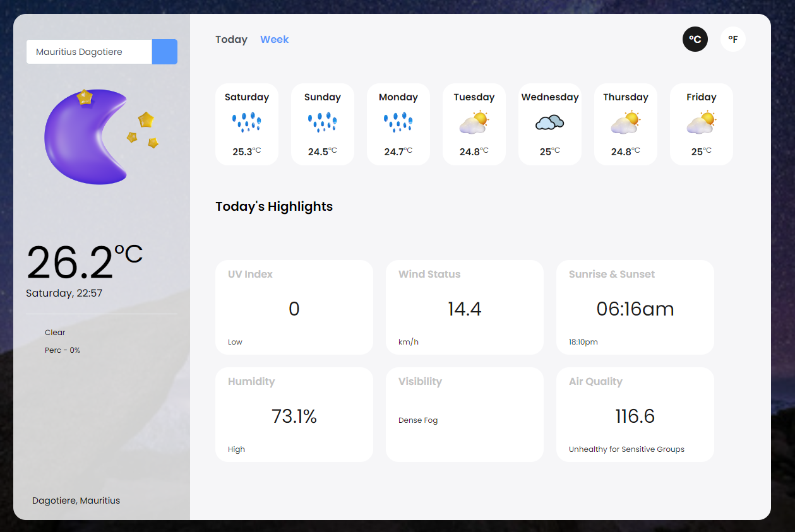Click Wednesday's cloudy forecast icon
The width and height of the screenshot is (795, 532).
click(x=549, y=122)
